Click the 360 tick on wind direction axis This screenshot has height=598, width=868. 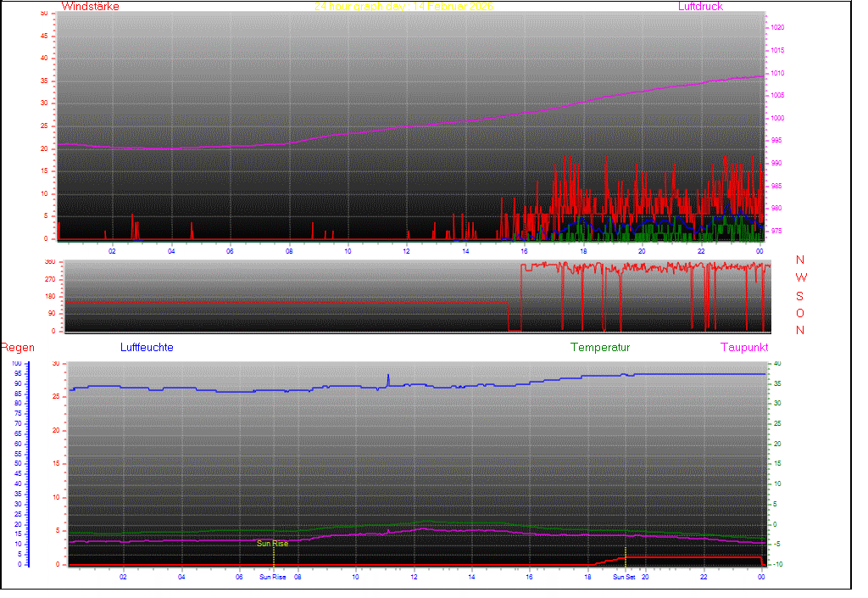pos(48,262)
